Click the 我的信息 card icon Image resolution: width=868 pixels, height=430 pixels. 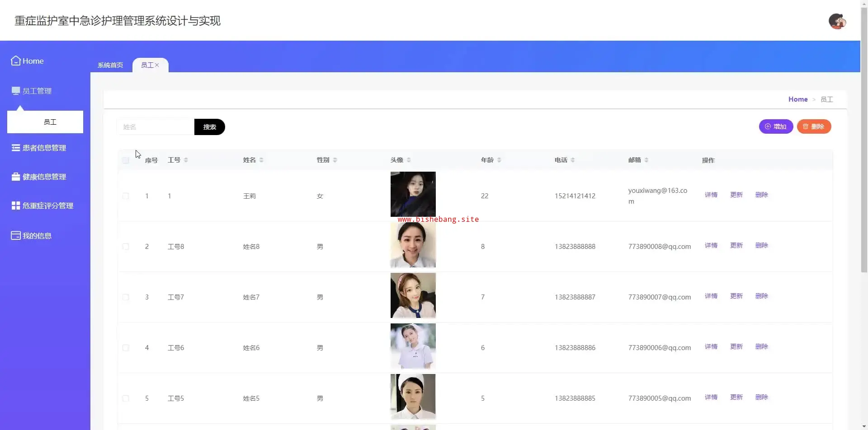(16, 235)
